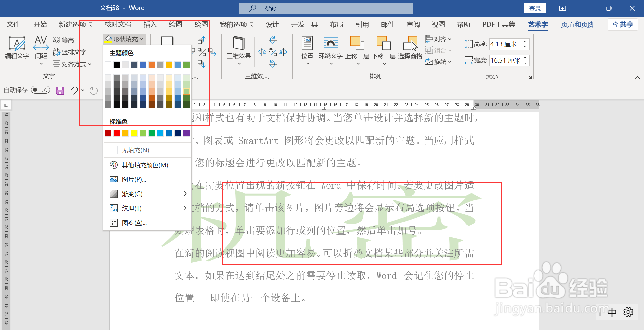Click the Redo (repeat) icon
Viewport: 644px width, 330px height.
tap(94, 90)
